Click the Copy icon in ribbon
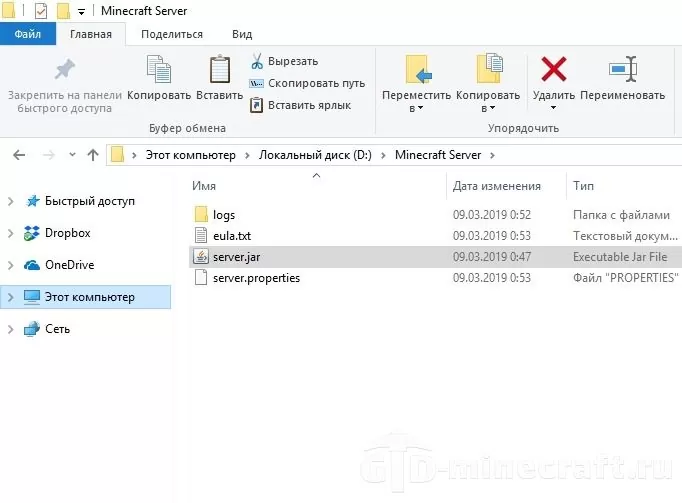The height and width of the screenshot is (503, 682). (158, 70)
